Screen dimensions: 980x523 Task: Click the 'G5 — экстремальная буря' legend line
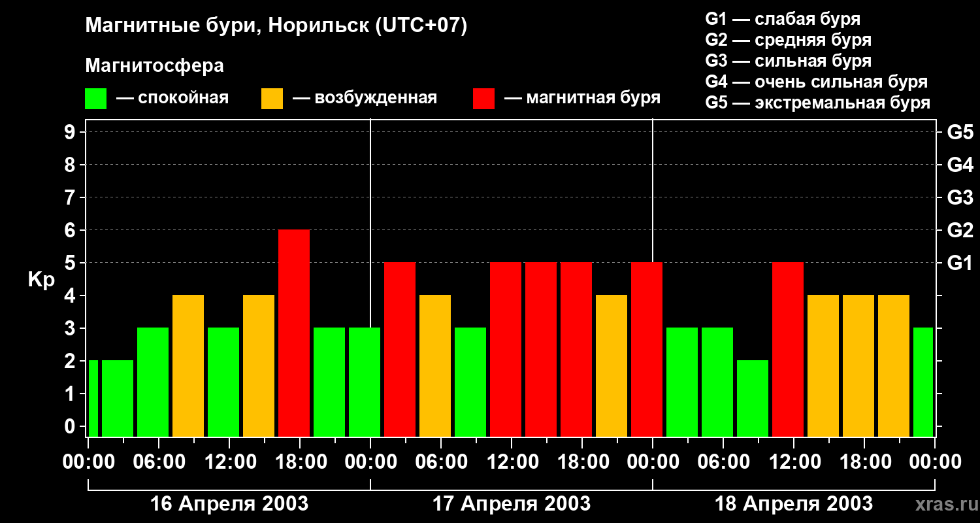pos(818,103)
